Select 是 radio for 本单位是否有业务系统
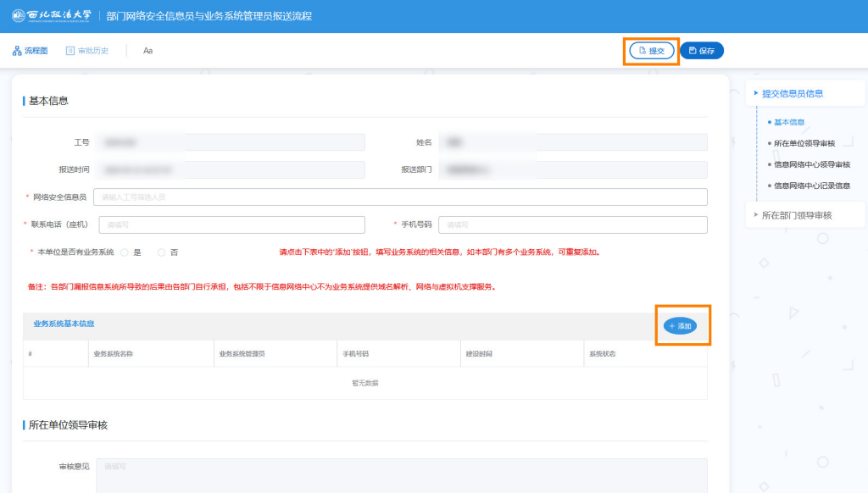The image size is (868, 493). click(x=125, y=252)
